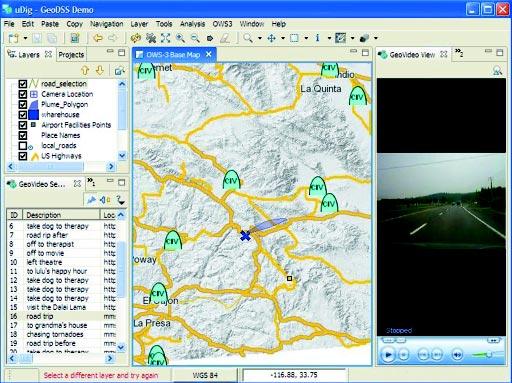Move layer up with yellow arrow

tap(85, 70)
